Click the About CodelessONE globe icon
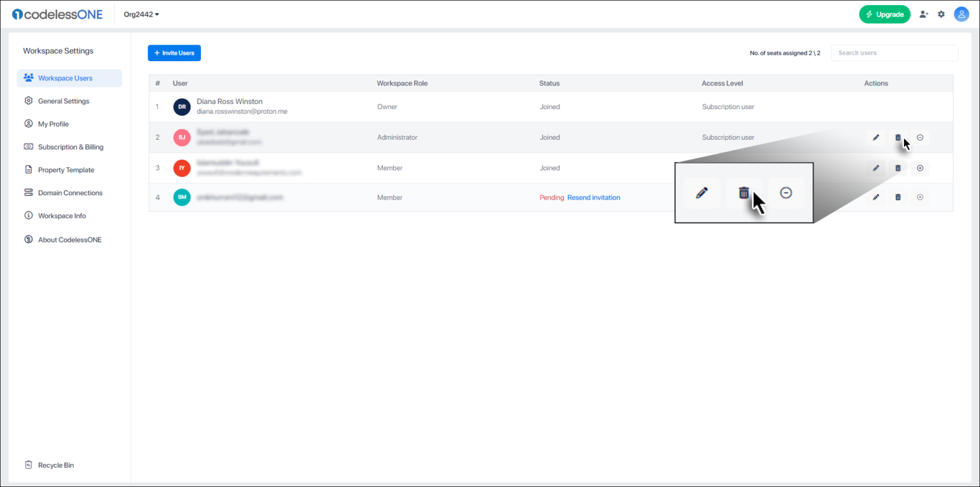This screenshot has width=980, height=487. coord(28,239)
